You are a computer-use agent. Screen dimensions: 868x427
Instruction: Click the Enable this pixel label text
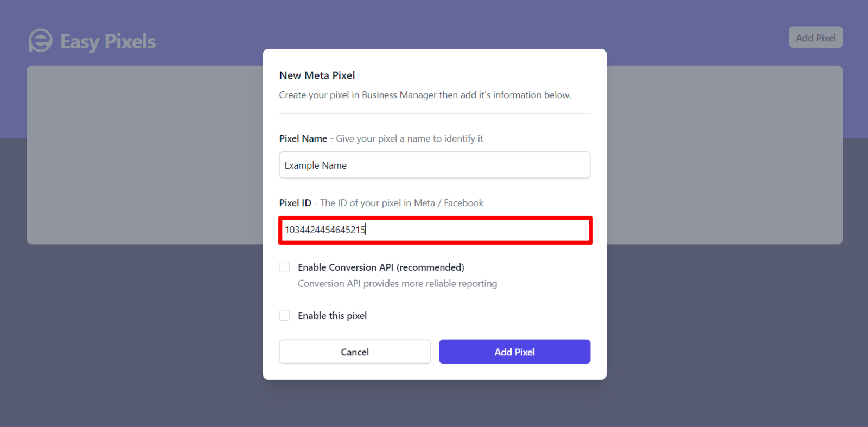pyautogui.click(x=332, y=315)
